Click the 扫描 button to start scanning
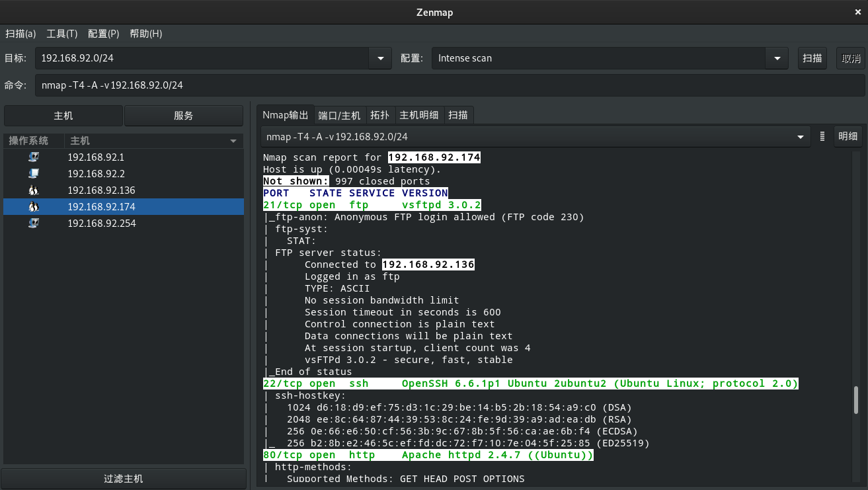 coord(812,58)
